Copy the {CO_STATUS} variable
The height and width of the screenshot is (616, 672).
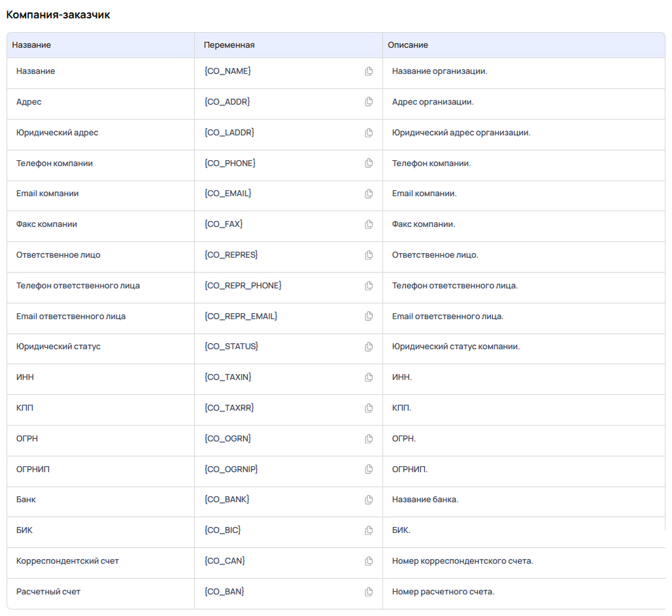tap(369, 347)
